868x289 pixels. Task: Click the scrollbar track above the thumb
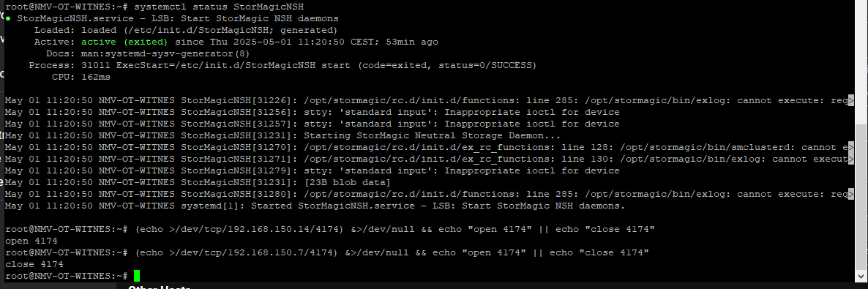tap(861, 62)
